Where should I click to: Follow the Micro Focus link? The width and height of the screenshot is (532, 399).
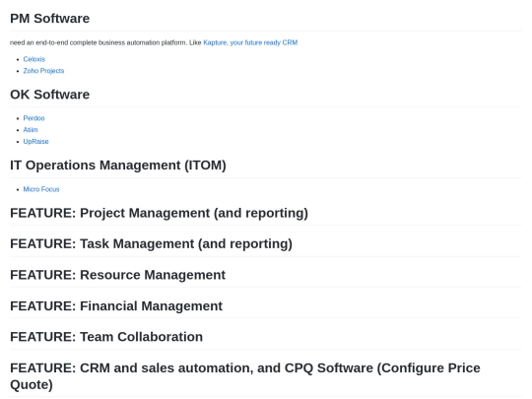pyautogui.click(x=41, y=189)
